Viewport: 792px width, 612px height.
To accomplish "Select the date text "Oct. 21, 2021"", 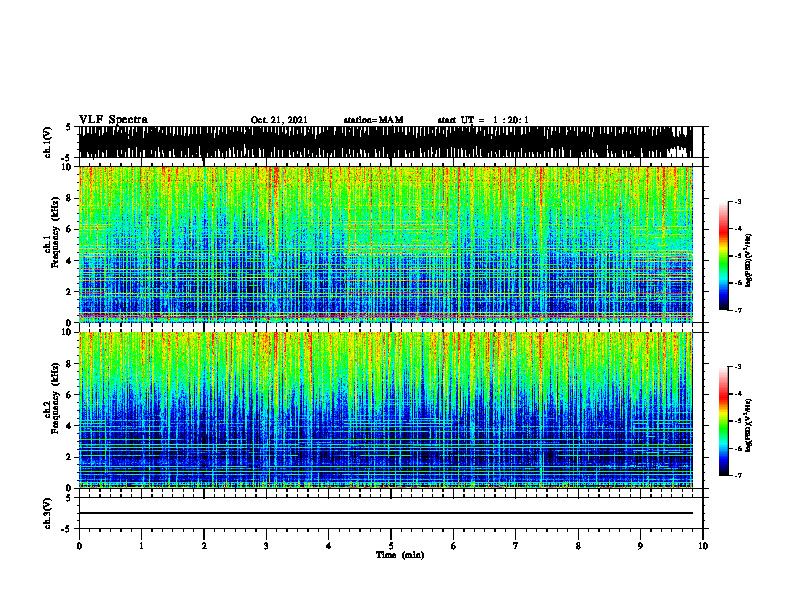I will tap(279, 120).
